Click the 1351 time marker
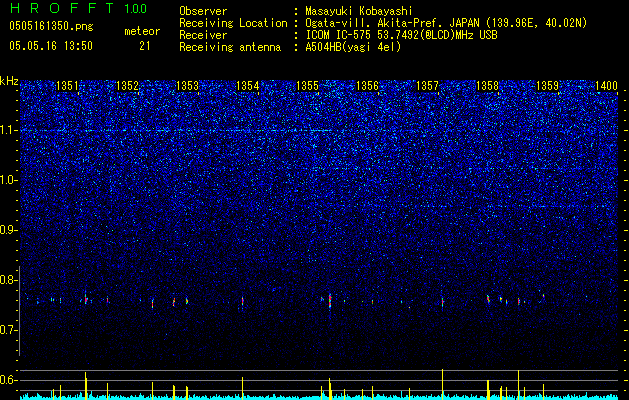Screen dimensions: 629x400 pyautogui.click(x=67, y=86)
